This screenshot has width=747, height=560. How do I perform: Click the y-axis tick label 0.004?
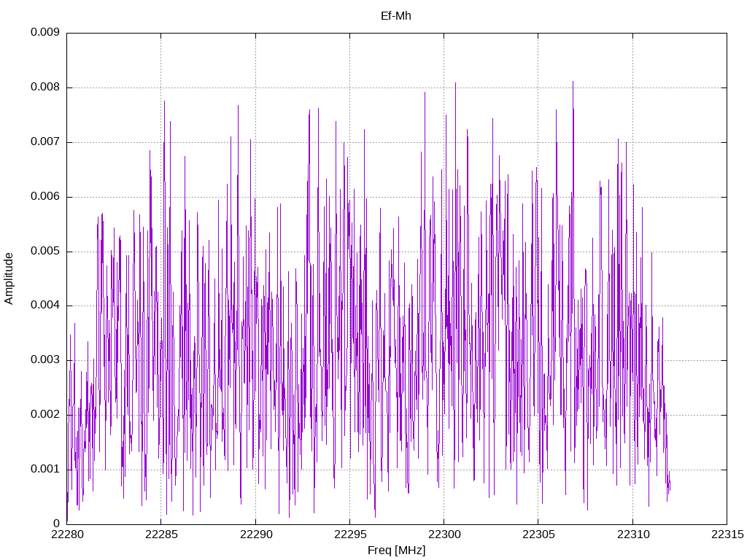point(45,306)
